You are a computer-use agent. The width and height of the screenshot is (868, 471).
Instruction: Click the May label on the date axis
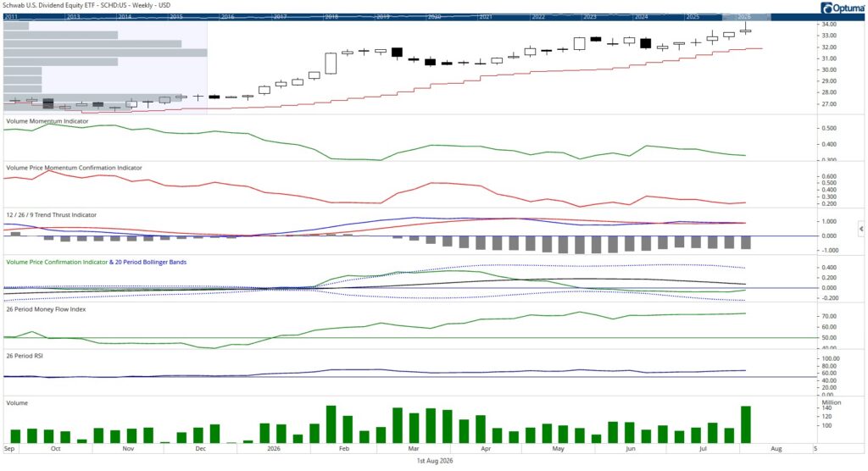(558, 448)
